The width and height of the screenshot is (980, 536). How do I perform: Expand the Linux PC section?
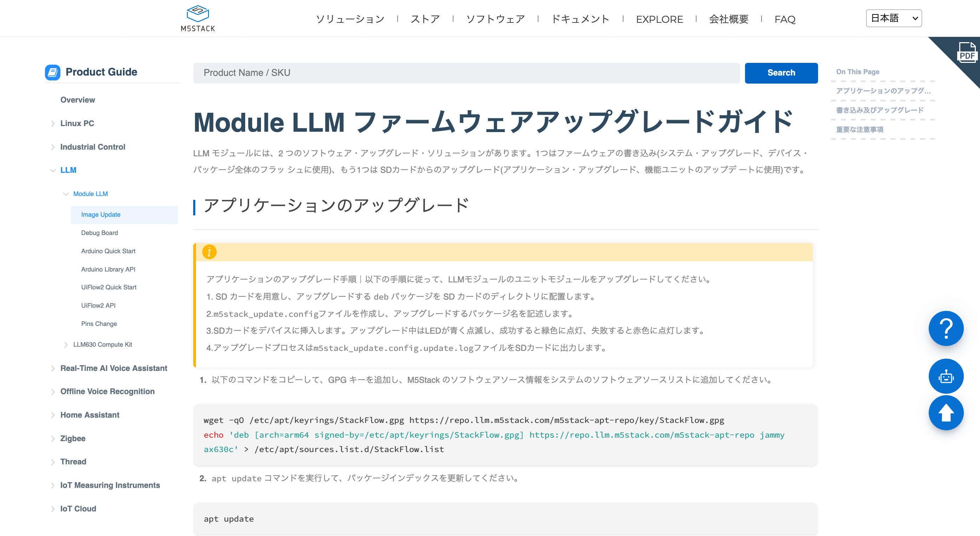(52, 124)
